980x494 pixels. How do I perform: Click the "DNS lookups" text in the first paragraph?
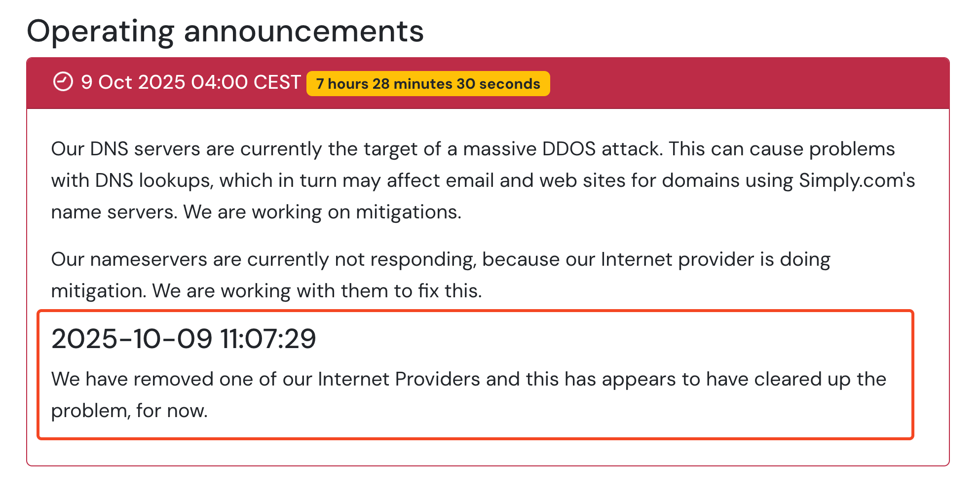tap(153, 180)
